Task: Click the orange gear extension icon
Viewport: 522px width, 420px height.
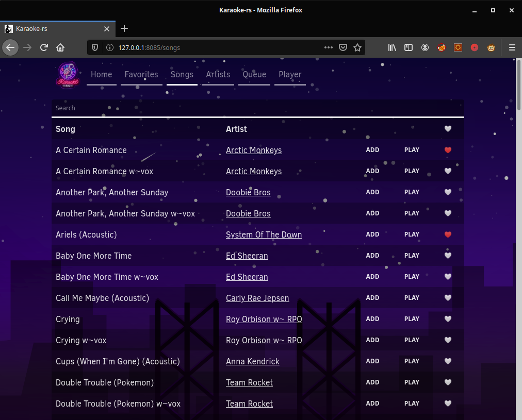Action: 458,47
